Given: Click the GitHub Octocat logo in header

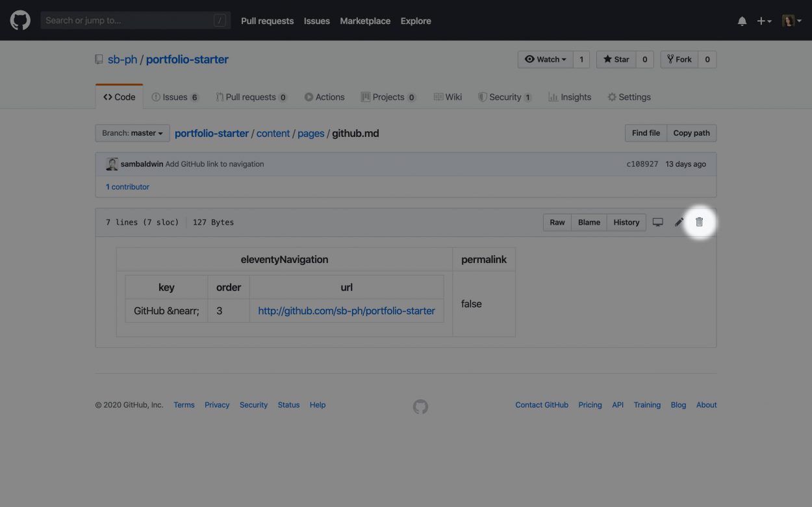Looking at the screenshot, I should pos(20,20).
